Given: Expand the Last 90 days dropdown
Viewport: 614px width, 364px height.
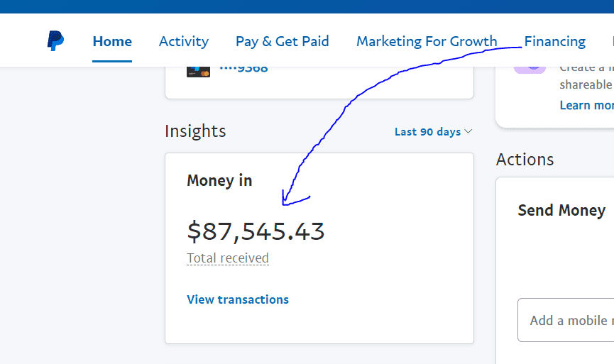Looking at the screenshot, I should [433, 131].
